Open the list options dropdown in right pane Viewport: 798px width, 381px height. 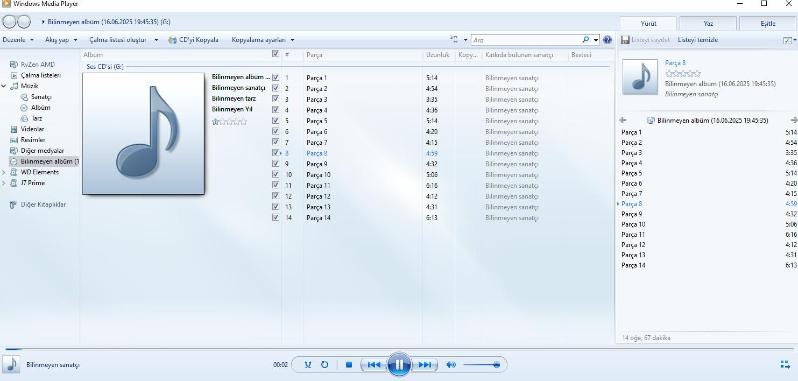tap(789, 40)
